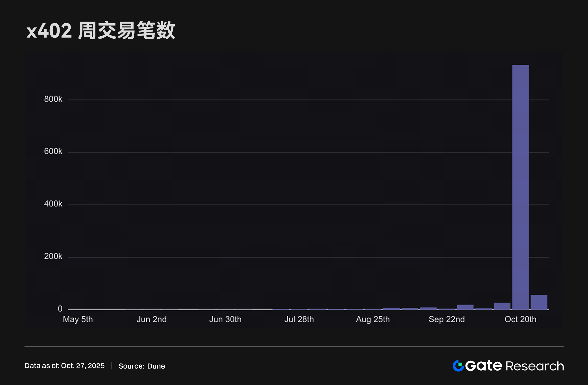Click the 800k y-axis label
The height and width of the screenshot is (385, 588).
pyautogui.click(x=53, y=99)
